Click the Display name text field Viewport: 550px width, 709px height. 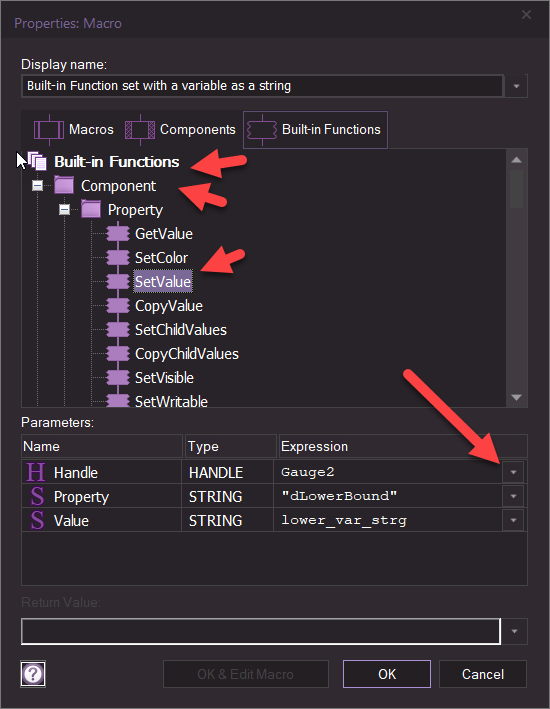click(x=262, y=86)
